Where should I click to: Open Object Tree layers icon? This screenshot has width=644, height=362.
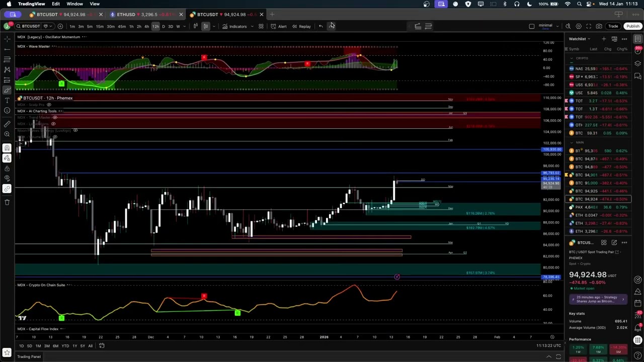click(x=638, y=63)
